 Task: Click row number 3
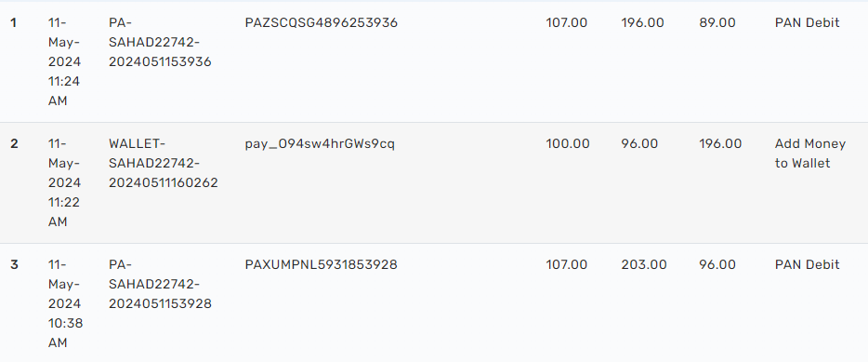coord(14,264)
